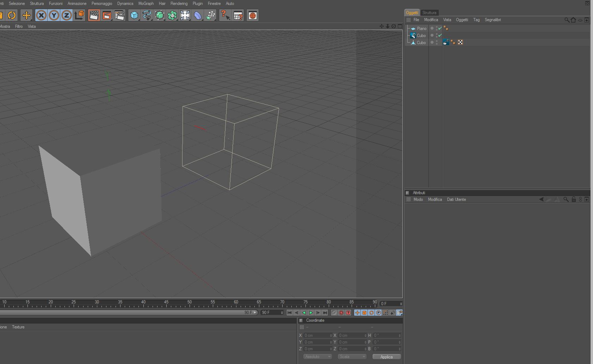Click the back arrow in the Attributi panel
Image resolution: width=593 pixels, height=364 pixels.
point(541,199)
